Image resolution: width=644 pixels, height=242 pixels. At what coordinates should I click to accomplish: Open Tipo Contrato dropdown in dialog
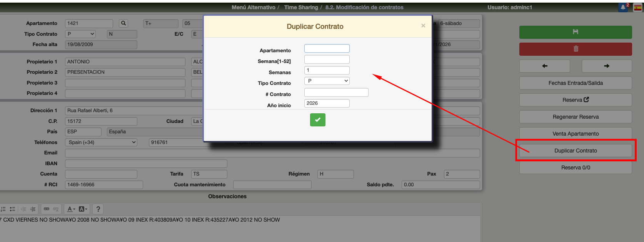327,81
